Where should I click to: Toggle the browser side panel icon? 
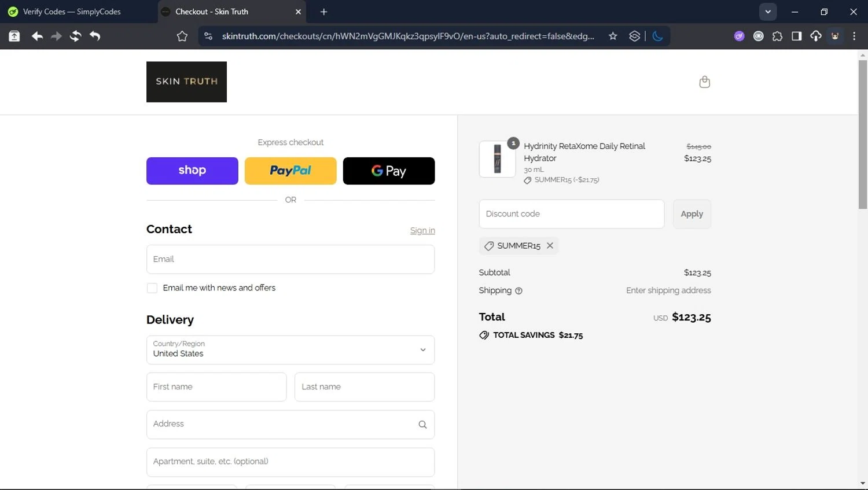(796, 36)
